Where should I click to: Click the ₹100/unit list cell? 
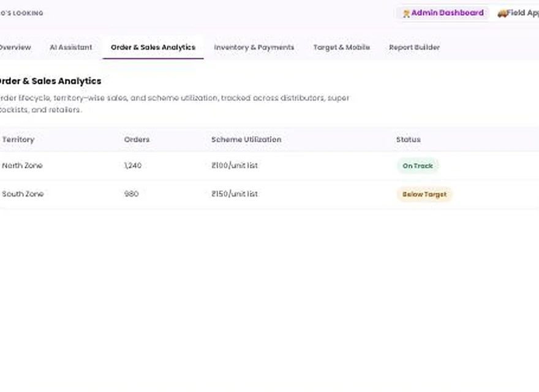235,165
